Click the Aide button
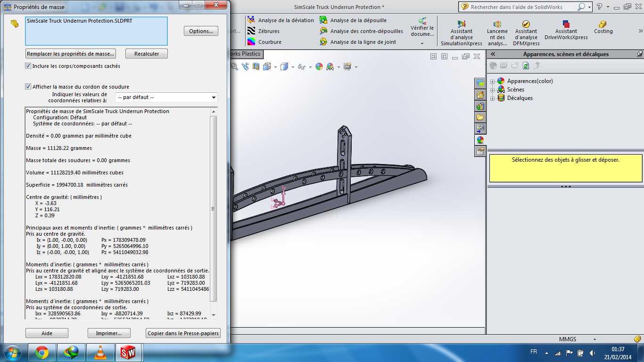 point(47,333)
